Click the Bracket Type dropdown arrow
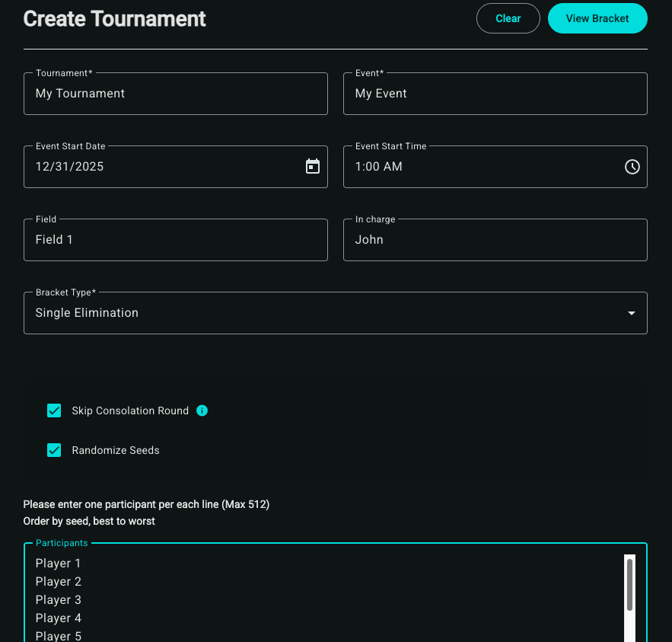Viewport: 672px width, 642px height. pos(631,312)
